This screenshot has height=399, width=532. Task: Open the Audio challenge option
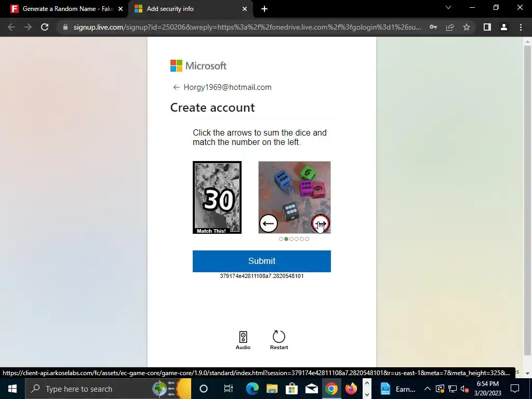click(243, 340)
